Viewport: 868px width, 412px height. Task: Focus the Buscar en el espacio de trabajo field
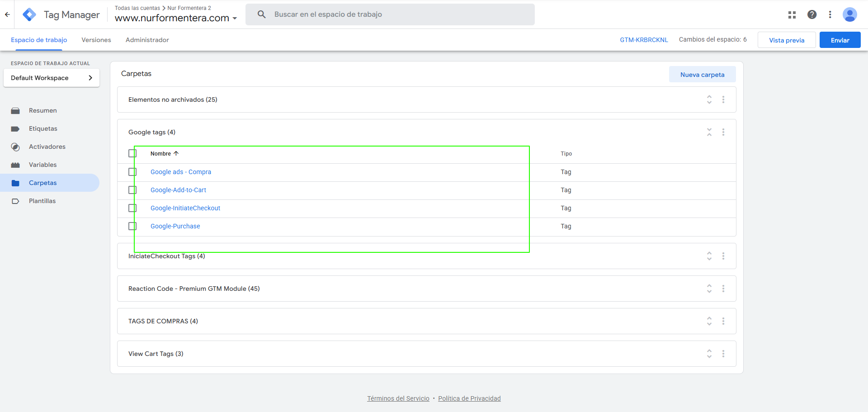[390, 14]
